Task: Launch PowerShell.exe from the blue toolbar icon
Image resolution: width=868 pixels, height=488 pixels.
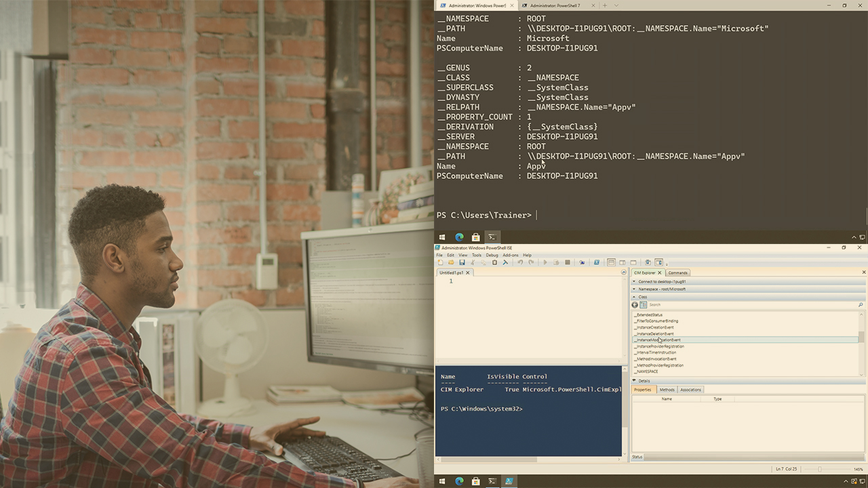Action: point(596,262)
